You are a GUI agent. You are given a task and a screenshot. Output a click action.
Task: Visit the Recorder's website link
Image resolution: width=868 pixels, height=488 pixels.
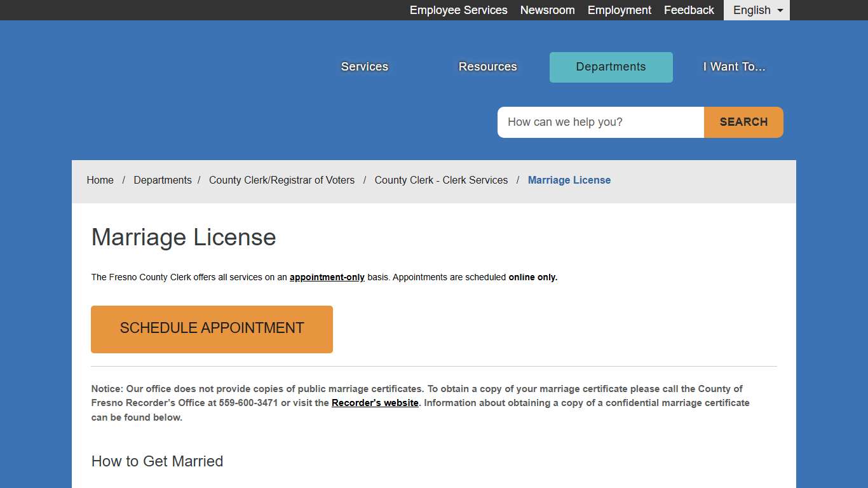375,403
